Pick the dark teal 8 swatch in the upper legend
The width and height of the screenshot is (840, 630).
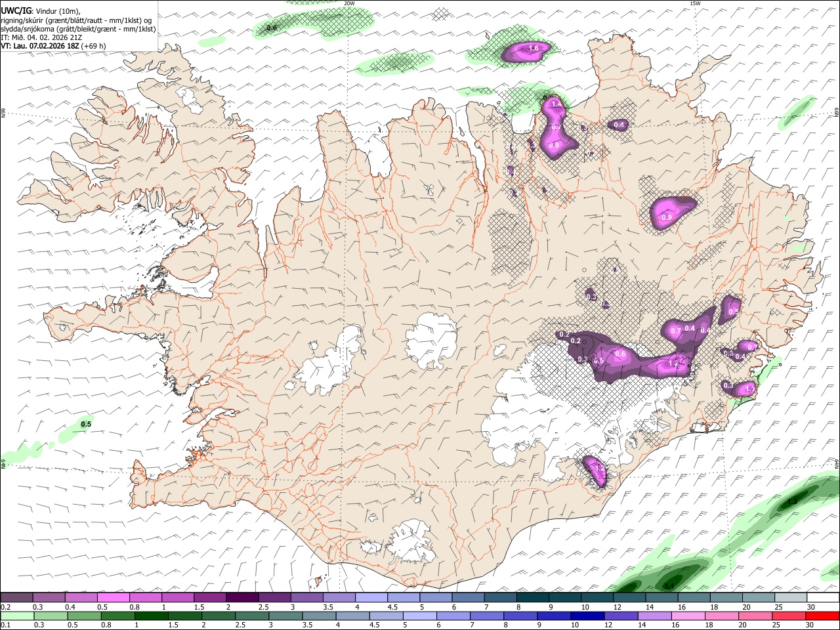coord(533,598)
